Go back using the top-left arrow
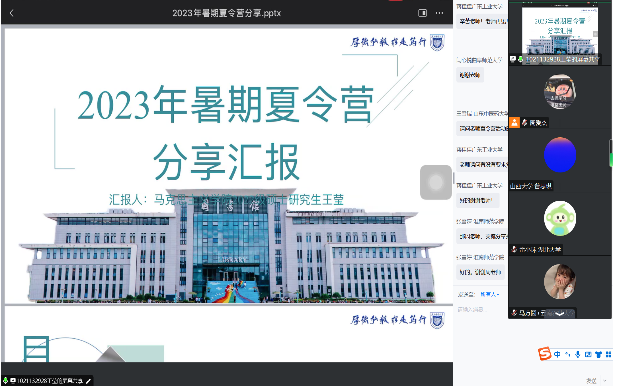The height and width of the screenshot is (386, 617). (x=11, y=13)
